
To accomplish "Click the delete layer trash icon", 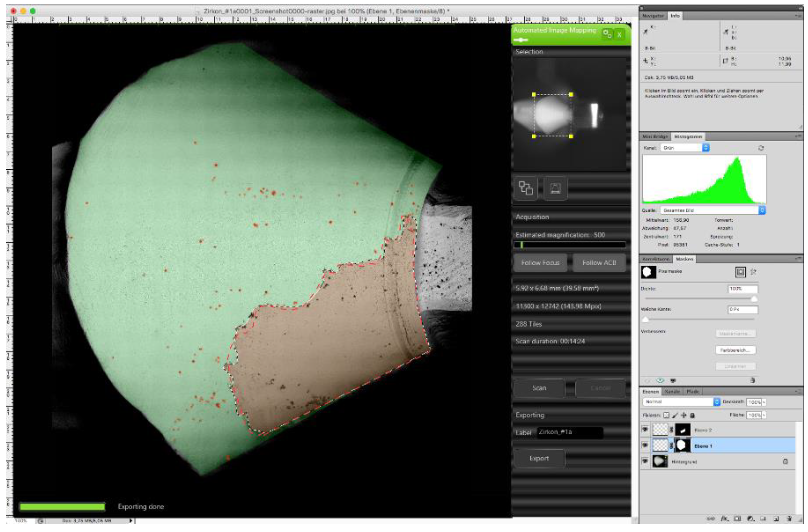I will point(790,519).
